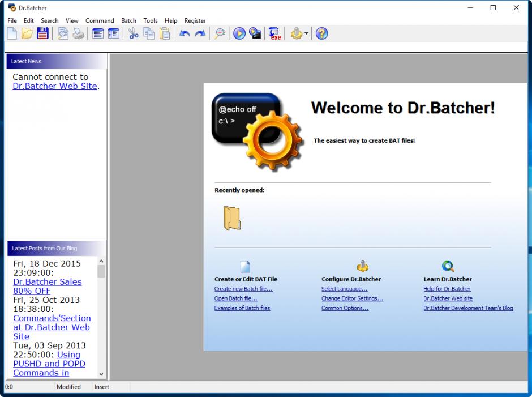Click the Paste clipboard icon
The width and height of the screenshot is (532, 397).
coord(165,33)
